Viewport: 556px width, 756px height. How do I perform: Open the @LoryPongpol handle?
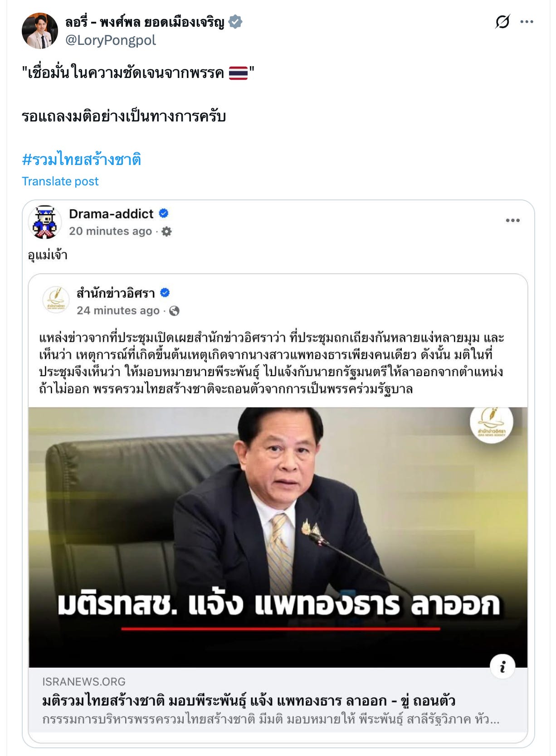[x=111, y=40]
